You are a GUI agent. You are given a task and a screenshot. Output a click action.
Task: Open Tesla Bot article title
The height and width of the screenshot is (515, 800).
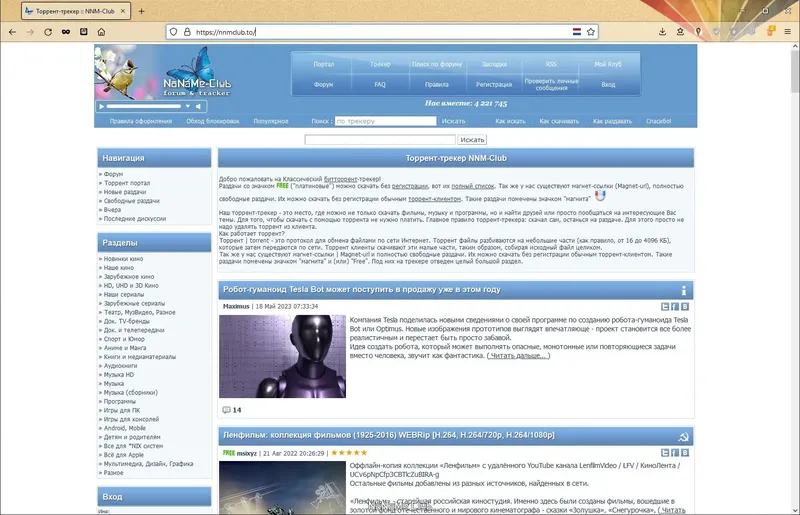point(362,289)
